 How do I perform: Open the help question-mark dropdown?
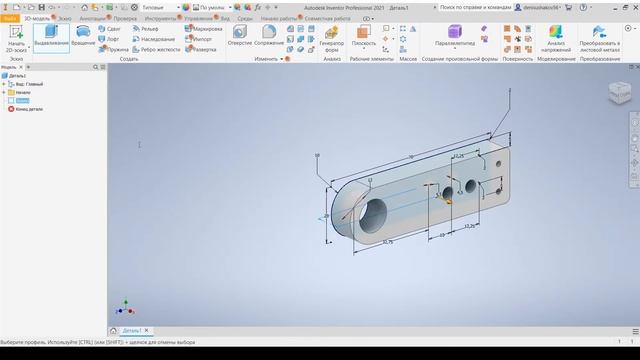591,7
